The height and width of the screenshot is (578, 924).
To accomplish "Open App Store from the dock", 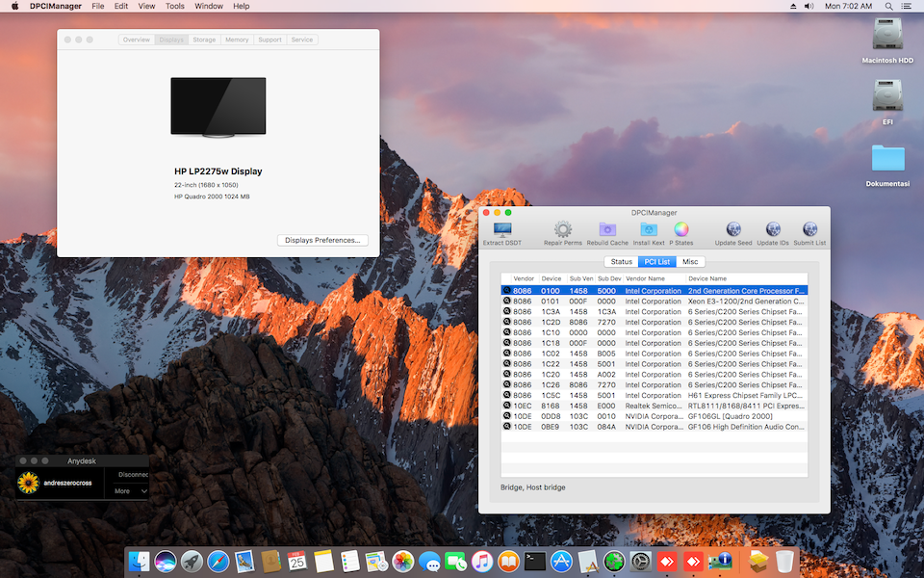I will tap(561, 562).
